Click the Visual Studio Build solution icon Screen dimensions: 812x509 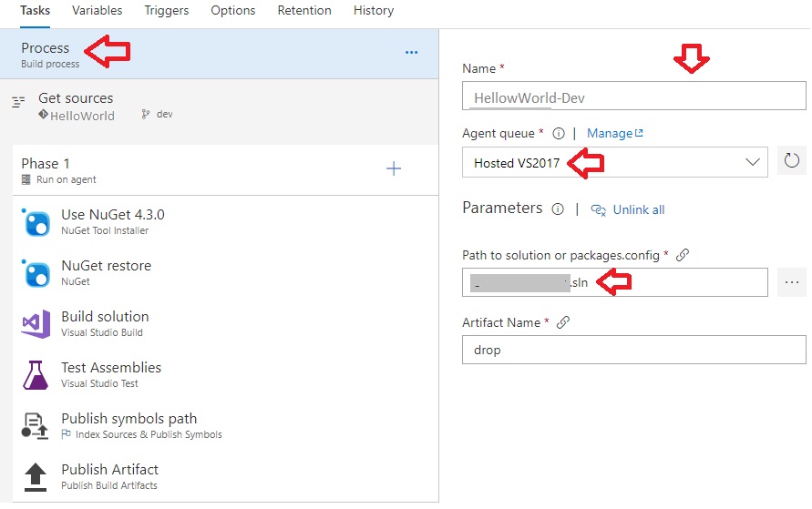point(36,324)
